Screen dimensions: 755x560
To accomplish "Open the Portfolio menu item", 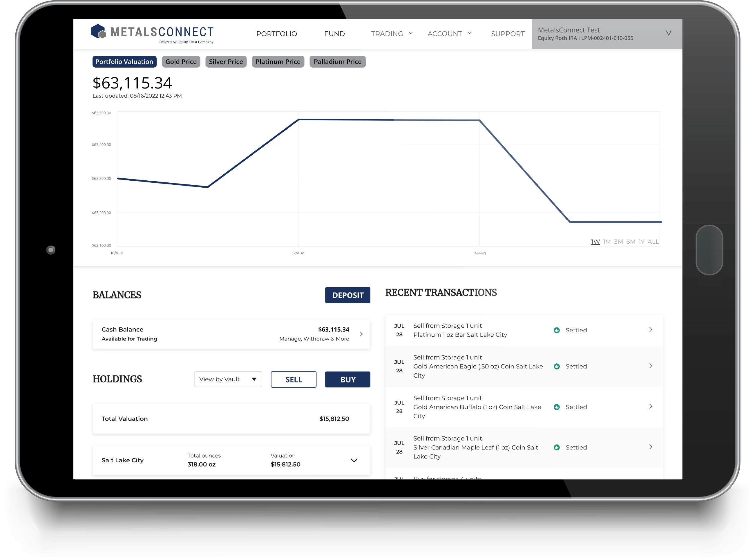I will pyautogui.click(x=277, y=34).
